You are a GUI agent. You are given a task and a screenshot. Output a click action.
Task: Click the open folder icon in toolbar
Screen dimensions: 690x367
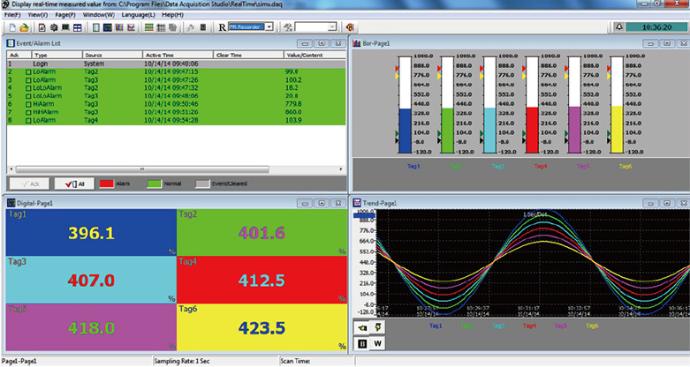coord(24,27)
